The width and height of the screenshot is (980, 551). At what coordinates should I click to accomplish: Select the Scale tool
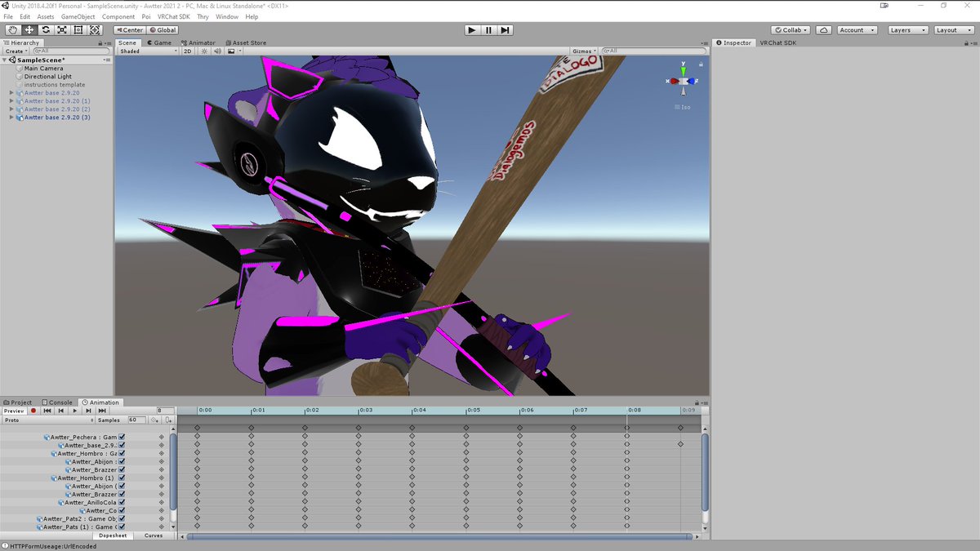[x=61, y=30]
